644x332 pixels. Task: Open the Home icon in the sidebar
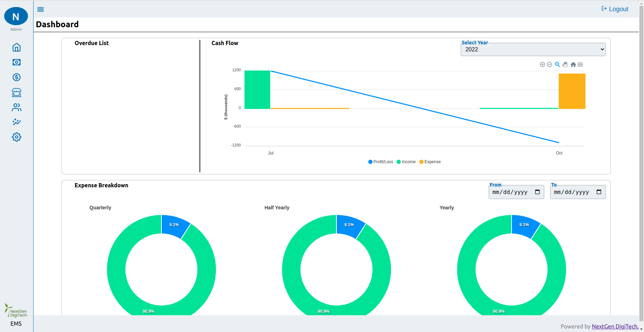pos(16,47)
